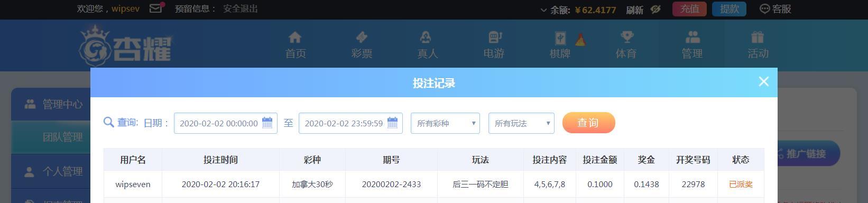Image resolution: width=868 pixels, height=203 pixels.
Task: Toggle balance visibility eye icon
Action: [655, 9]
